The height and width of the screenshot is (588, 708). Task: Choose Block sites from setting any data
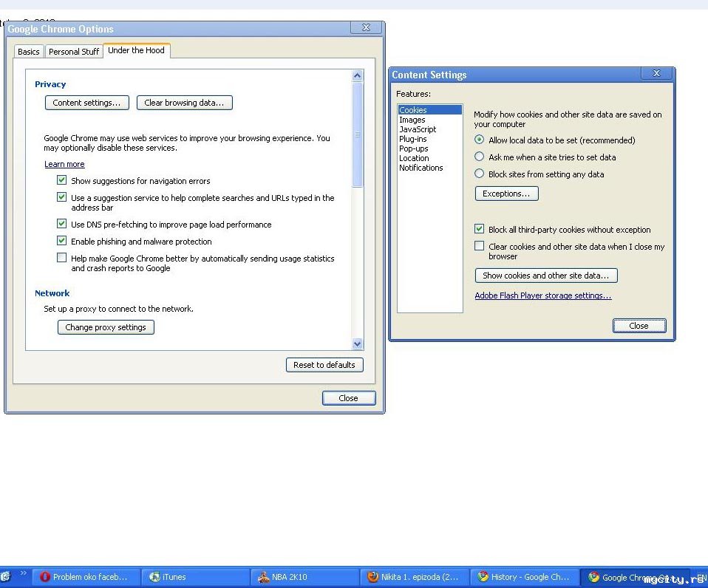point(480,174)
